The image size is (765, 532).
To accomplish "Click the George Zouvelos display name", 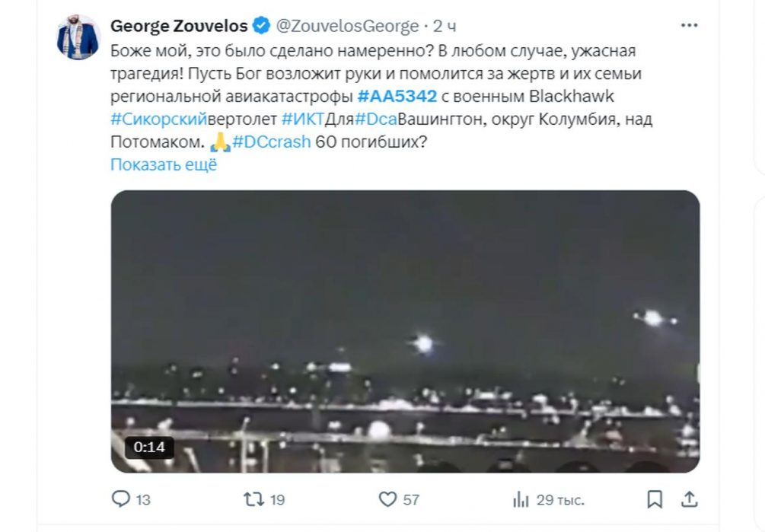I will [179, 26].
